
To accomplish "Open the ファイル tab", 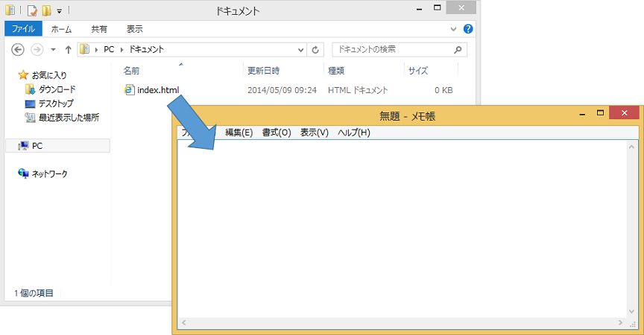I will pyautogui.click(x=22, y=29).
